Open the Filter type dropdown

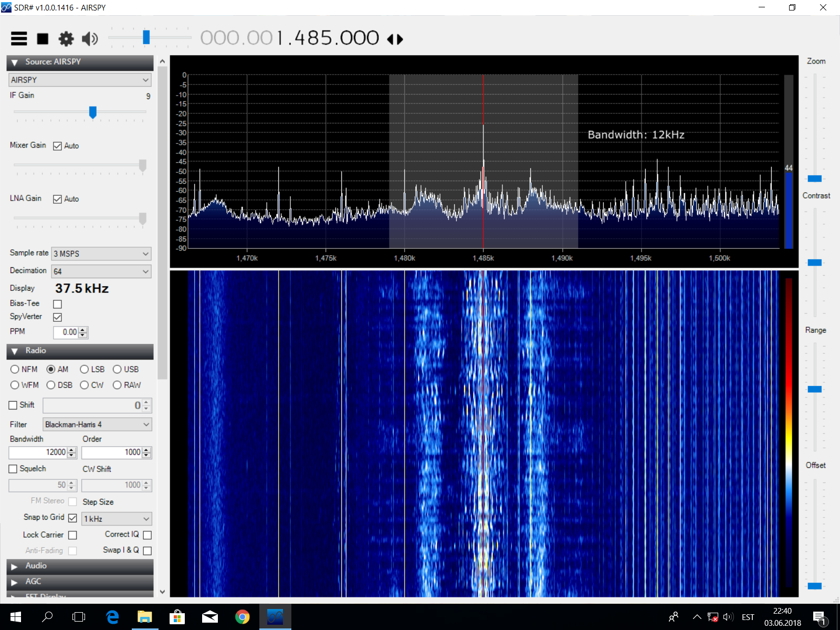[97, 424]
